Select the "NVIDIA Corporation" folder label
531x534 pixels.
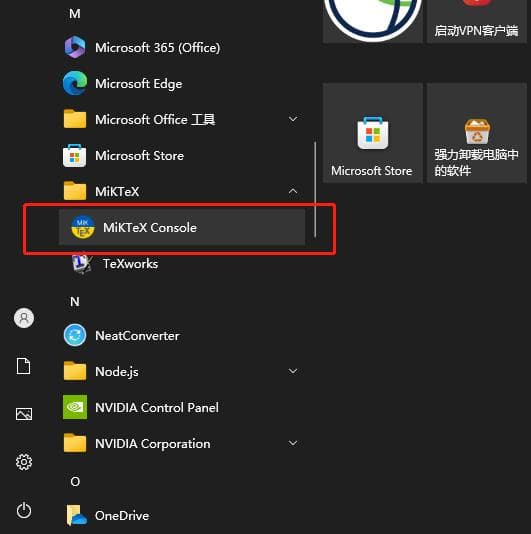point(153,444)
